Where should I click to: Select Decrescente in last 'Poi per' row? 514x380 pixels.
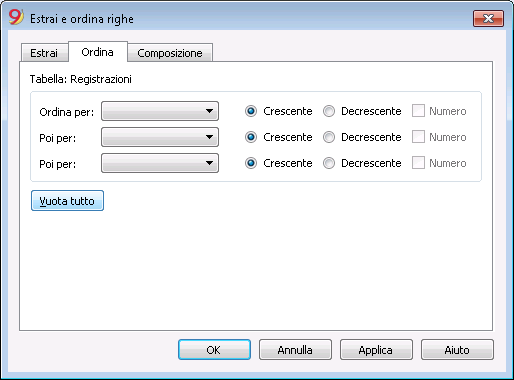tap(329, 163)
